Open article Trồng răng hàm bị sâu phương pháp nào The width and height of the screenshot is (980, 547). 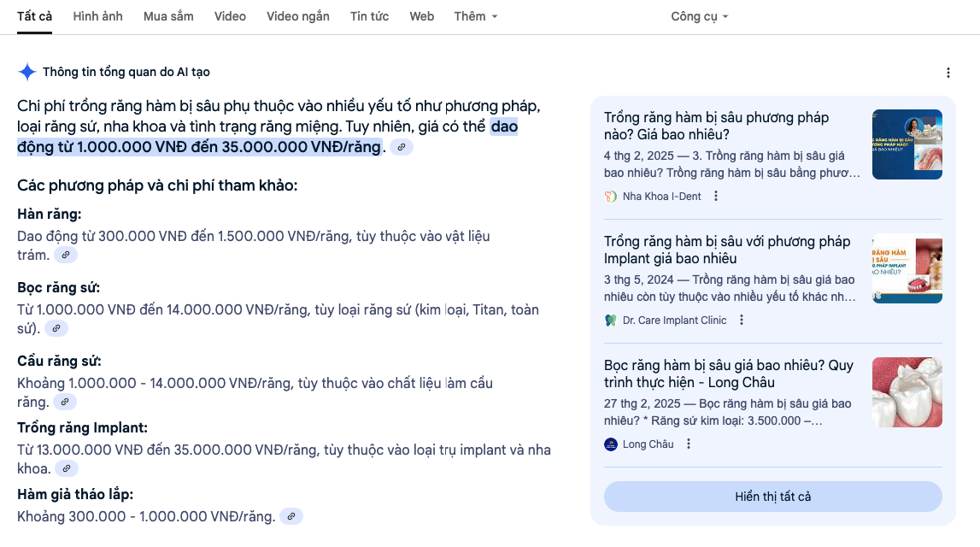click(x=716, y=126)
